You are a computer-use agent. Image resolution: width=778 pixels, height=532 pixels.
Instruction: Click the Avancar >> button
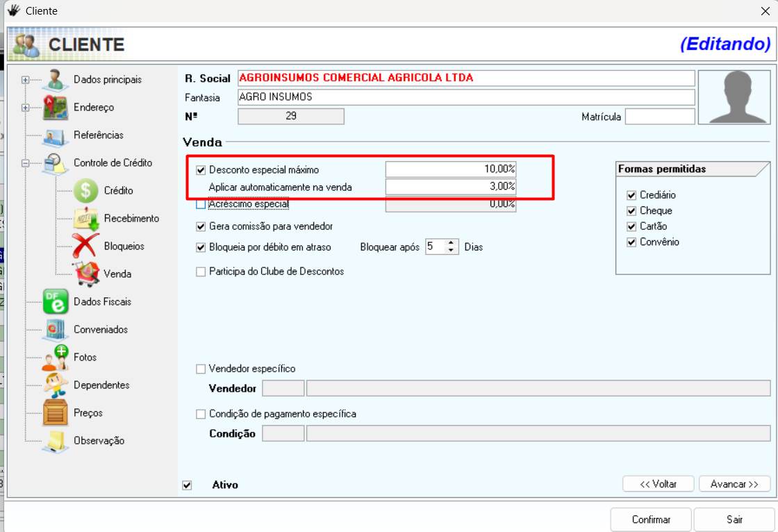[734, 484]
